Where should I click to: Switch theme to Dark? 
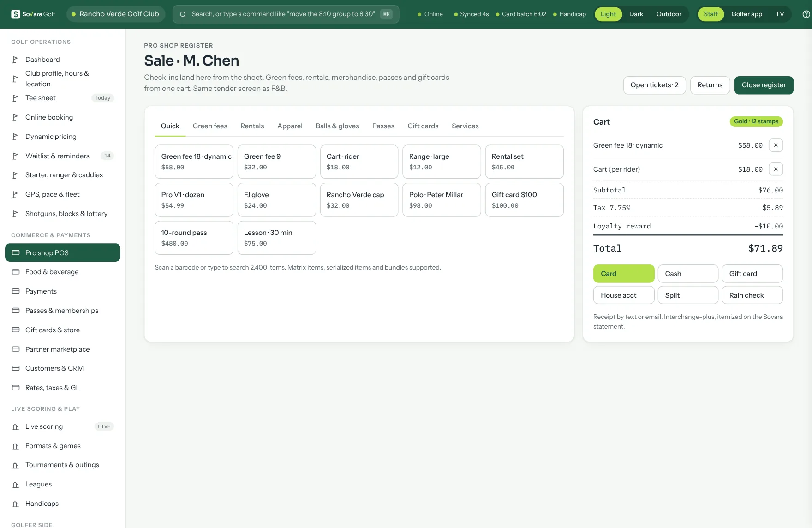636,14
